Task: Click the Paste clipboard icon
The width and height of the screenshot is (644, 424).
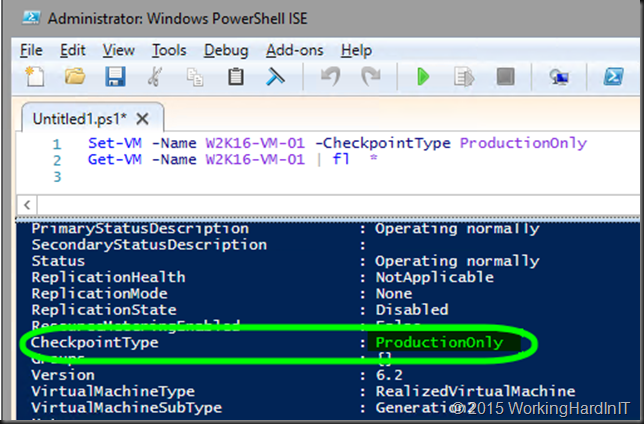Action: pyautogui.click(x=236, y=76)
